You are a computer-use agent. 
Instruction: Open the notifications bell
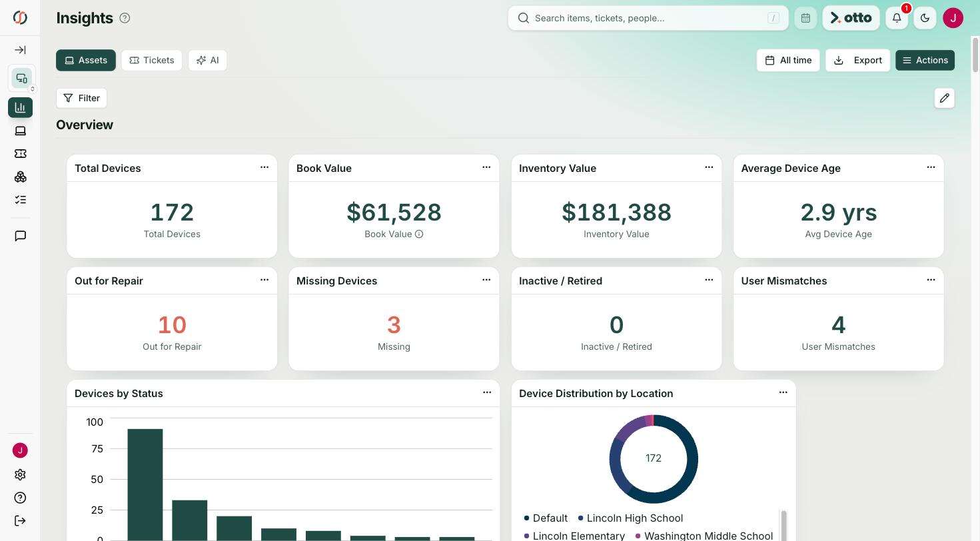[897, 18]
